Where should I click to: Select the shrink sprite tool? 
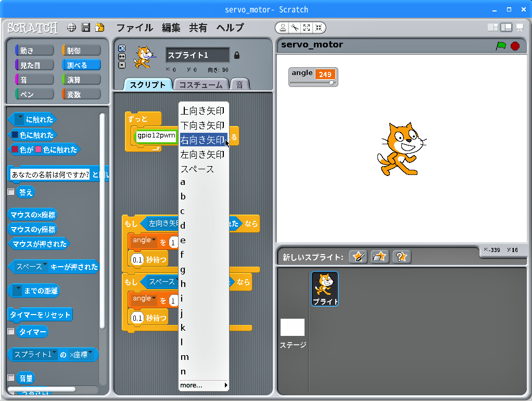pos(319,28)
